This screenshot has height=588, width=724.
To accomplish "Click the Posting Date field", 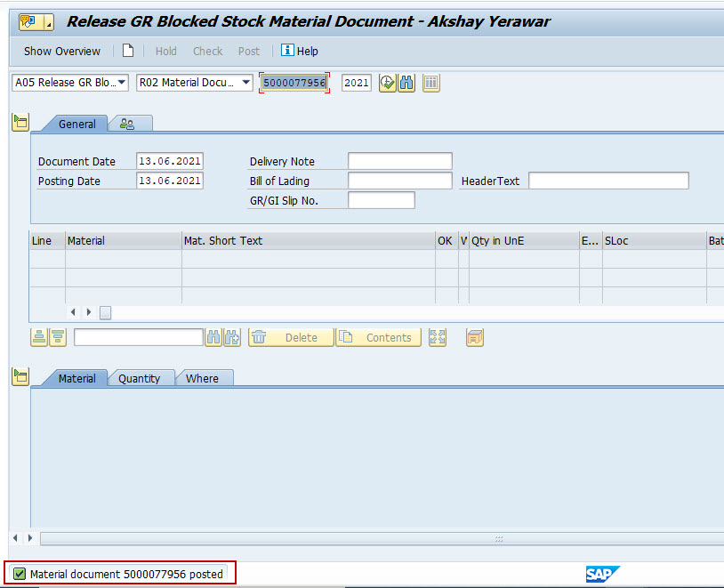I will [170, 181].
